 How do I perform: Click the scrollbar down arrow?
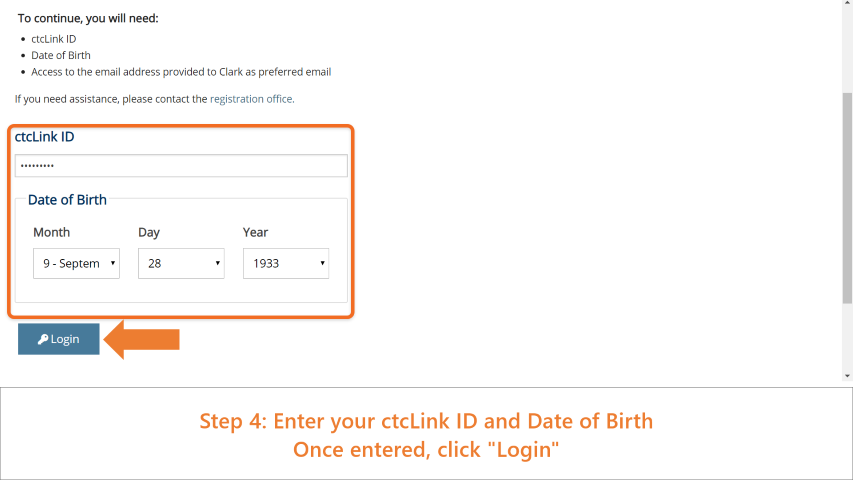(x=847, y=376)
